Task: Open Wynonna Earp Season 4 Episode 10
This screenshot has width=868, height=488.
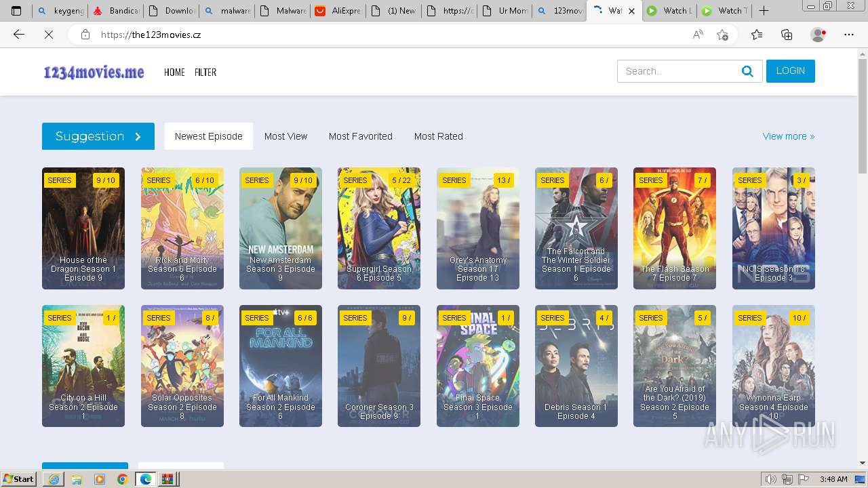Action: click(774, 366)
